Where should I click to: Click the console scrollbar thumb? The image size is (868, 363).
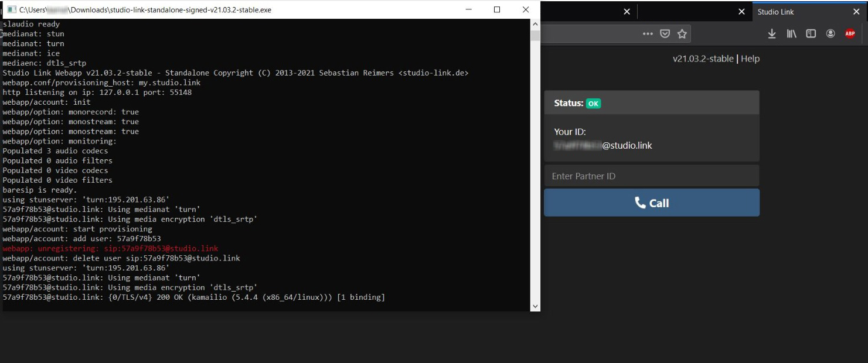click(x=535, y=35)
